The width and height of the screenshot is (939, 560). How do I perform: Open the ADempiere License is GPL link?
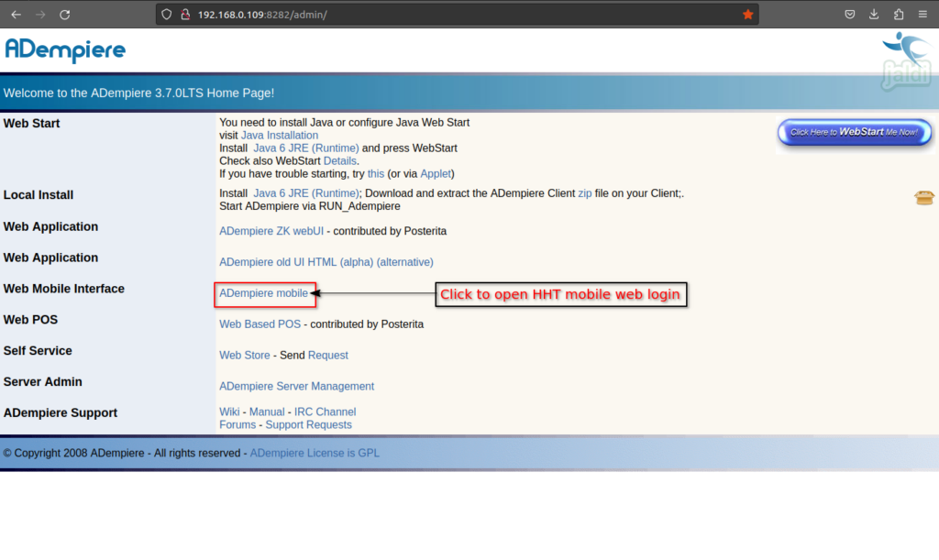click(x=315, y=453)
